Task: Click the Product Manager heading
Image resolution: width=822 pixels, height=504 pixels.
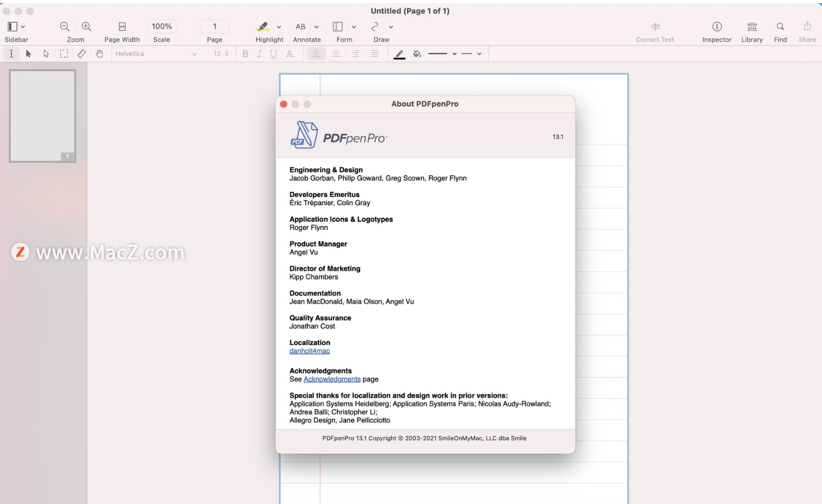Action: [318, 244]
